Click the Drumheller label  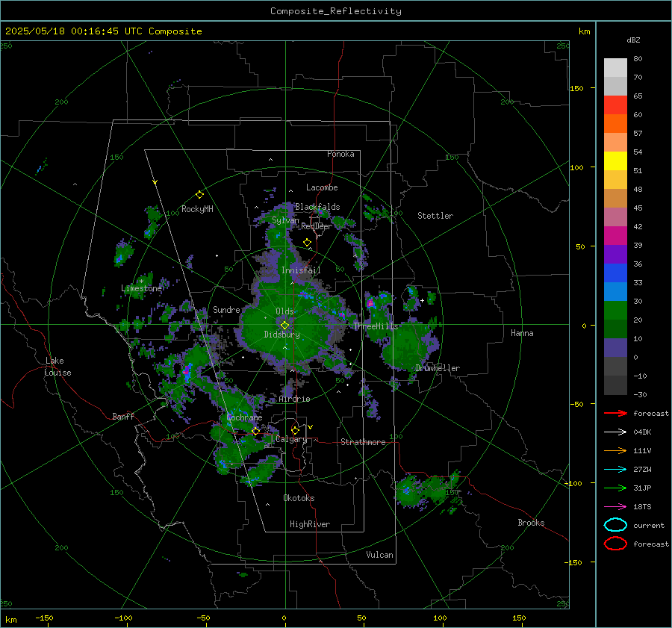tap(438, 368)
